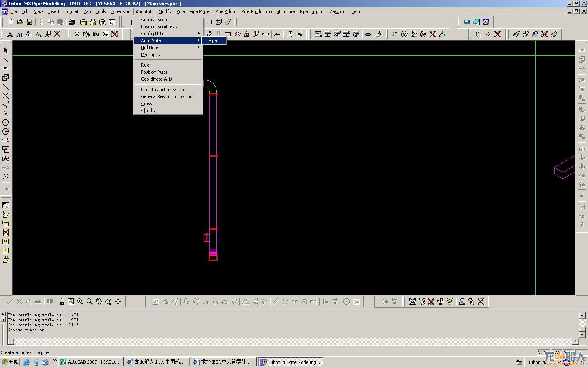Click the Internet Explorer quick launch icon
The width and height of the screenshot is (588, 368).
click(27, 362)
